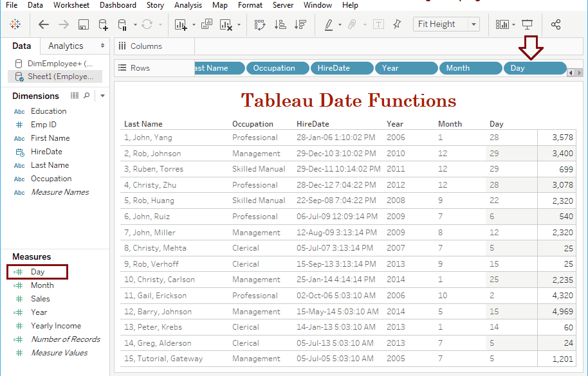Expand the Show/Hide Cards dropdown arrow
Viewport: 588px width, 376px height.
(512, 24)
